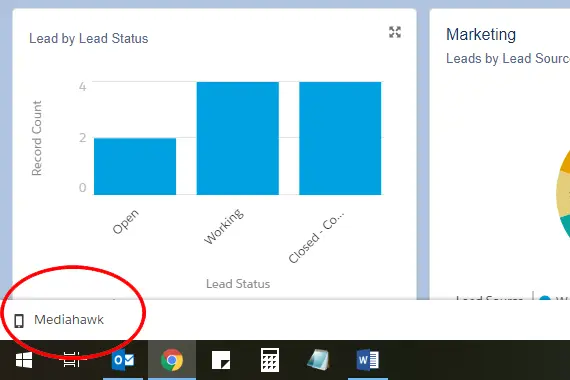
Task: Click the 'Closed - Co...' axis category label
Action: pos(316,237)
